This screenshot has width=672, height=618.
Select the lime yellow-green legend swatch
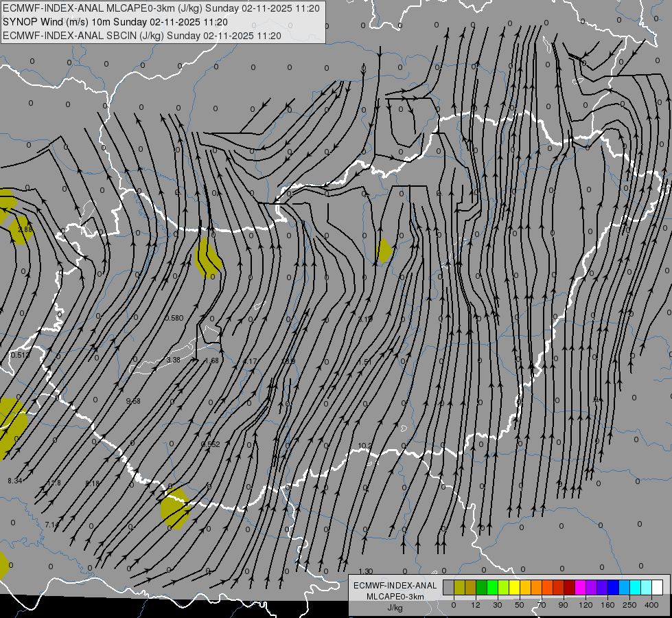click(x=504, y=587)
